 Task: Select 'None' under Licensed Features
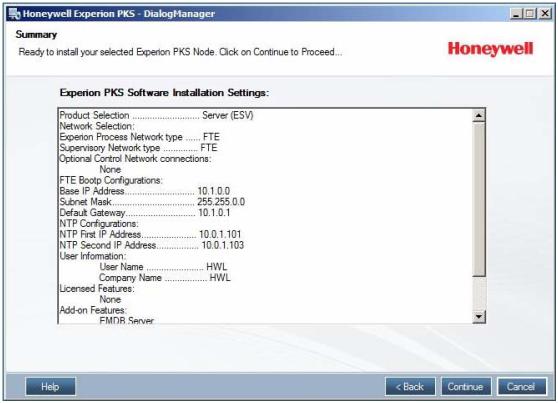110,299
